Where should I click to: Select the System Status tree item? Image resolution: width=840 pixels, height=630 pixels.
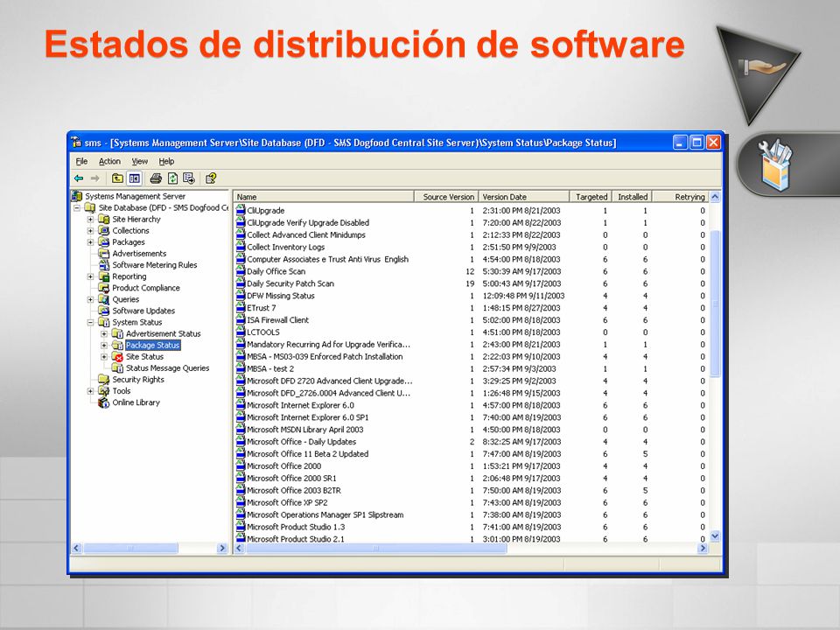pyautogui.click(x=137, y=323)
